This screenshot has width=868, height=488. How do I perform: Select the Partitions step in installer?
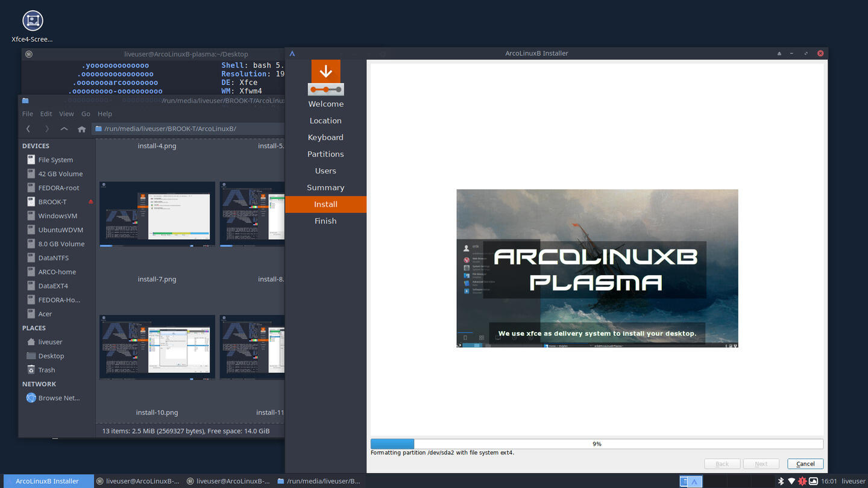325,154
